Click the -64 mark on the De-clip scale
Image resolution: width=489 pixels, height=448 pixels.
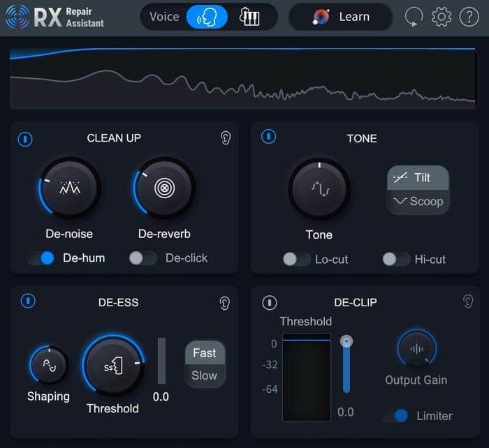point(270,389)
